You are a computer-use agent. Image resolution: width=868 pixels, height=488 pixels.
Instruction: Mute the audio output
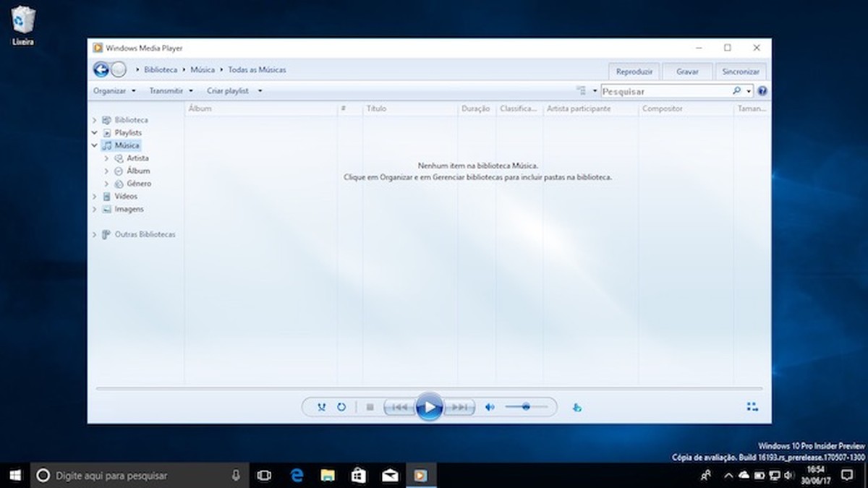click(490, 407)
